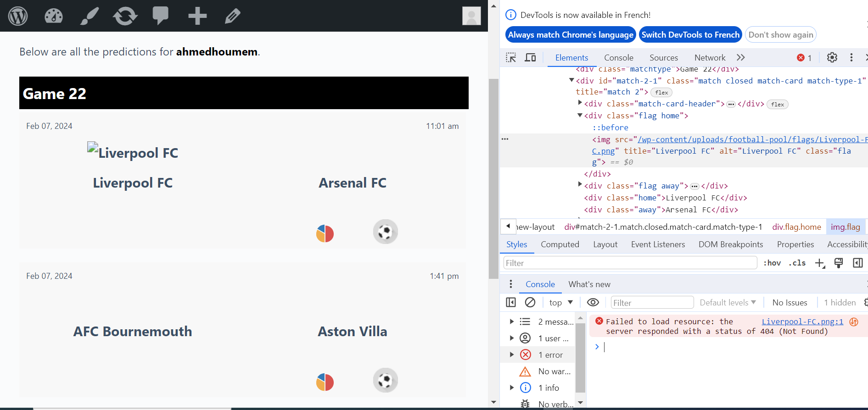Click the Edit page pencil icon

tap(233, 16)
